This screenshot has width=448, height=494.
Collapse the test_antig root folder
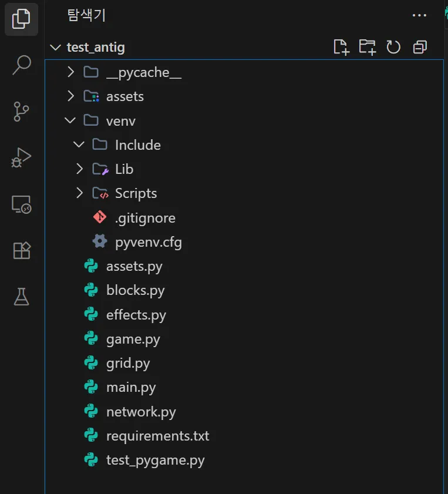(x=55, y=47)
